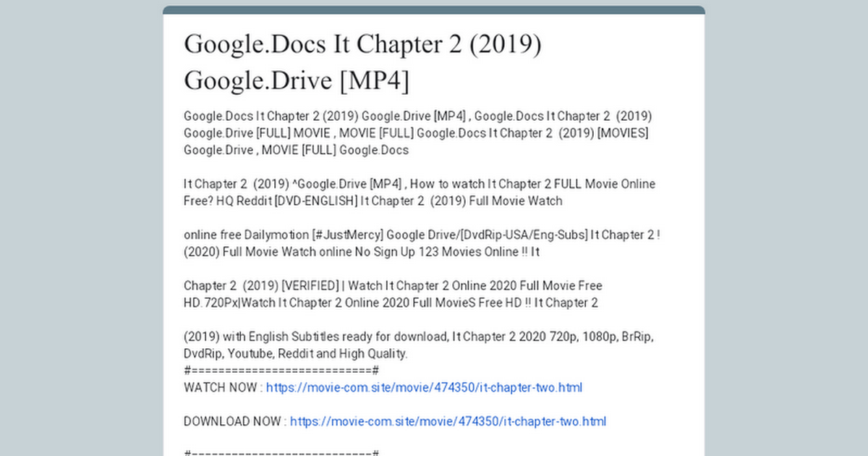
Task: Click the title 'Google.Docs It Chapter 2 (2019)'
Action: tap(363, 44)
